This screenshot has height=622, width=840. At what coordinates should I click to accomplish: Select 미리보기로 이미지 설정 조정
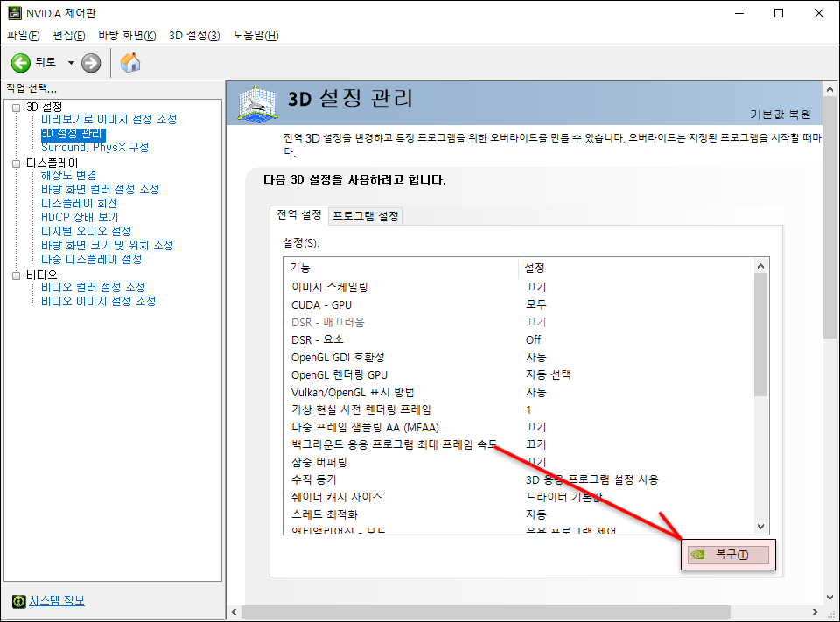pos(108,119)
